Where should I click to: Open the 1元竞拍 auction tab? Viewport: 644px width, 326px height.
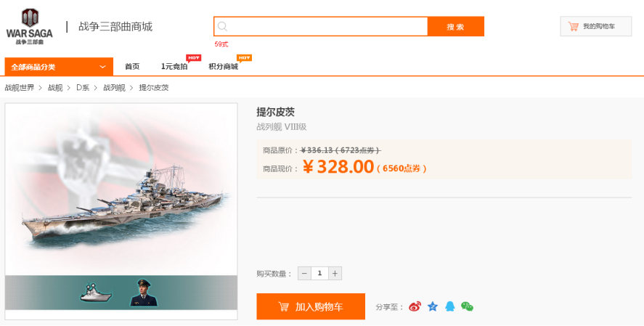[x=174, y=67]
